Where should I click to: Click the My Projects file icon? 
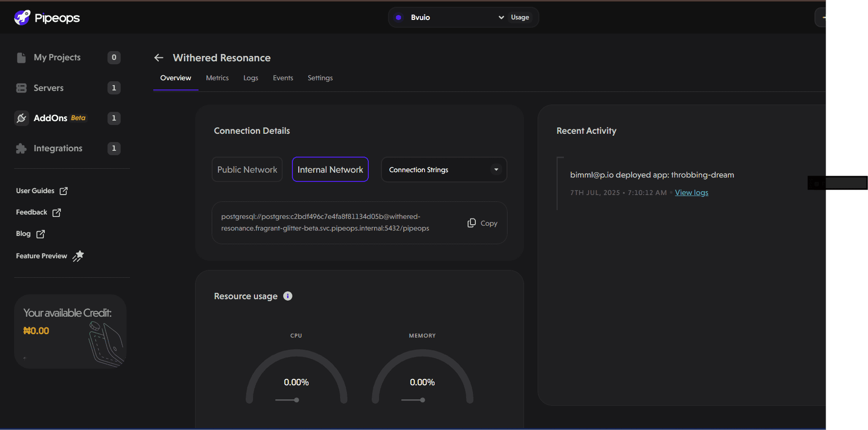click(x=21, y=57)
